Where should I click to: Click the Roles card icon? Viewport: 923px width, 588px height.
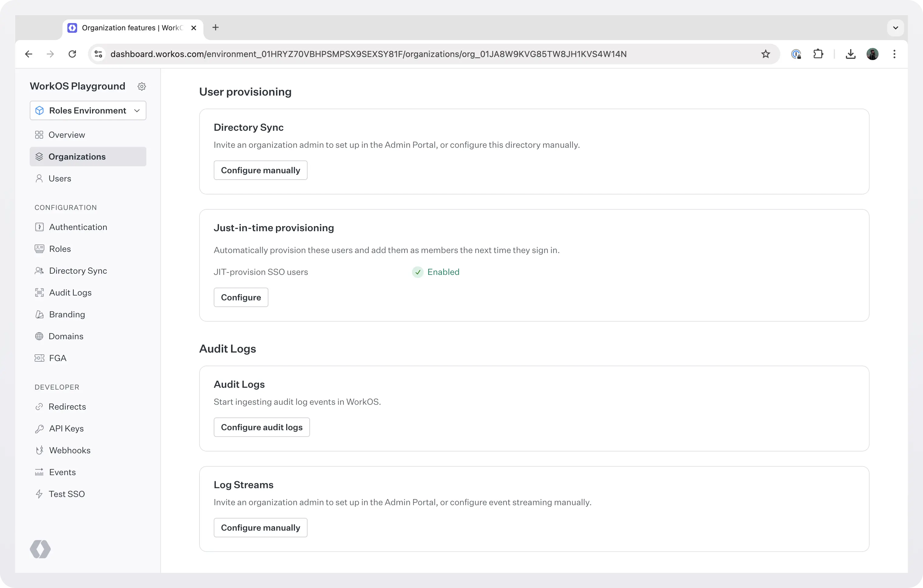[39, 249]
